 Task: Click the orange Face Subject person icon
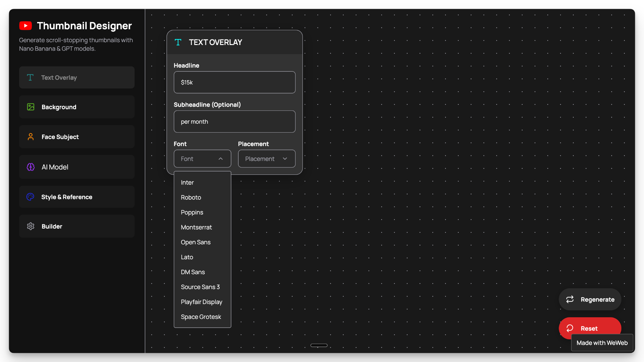click(31, 137)
